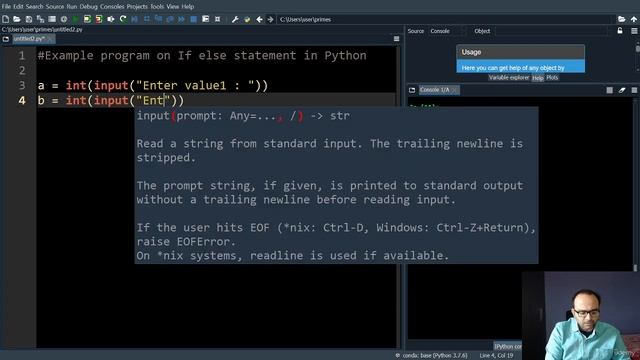Screen dimensions: 640x360
Task: Re-run the last script
Action: [x=122, y=19]
